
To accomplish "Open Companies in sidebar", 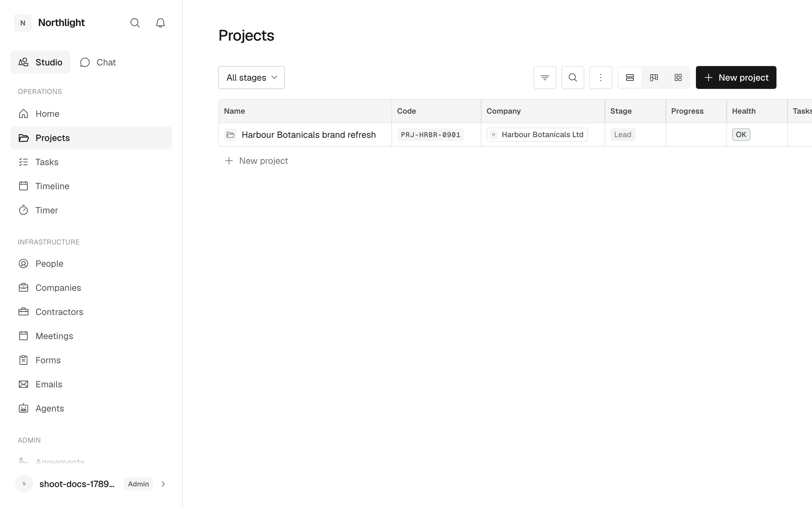I will click(91, 288).
